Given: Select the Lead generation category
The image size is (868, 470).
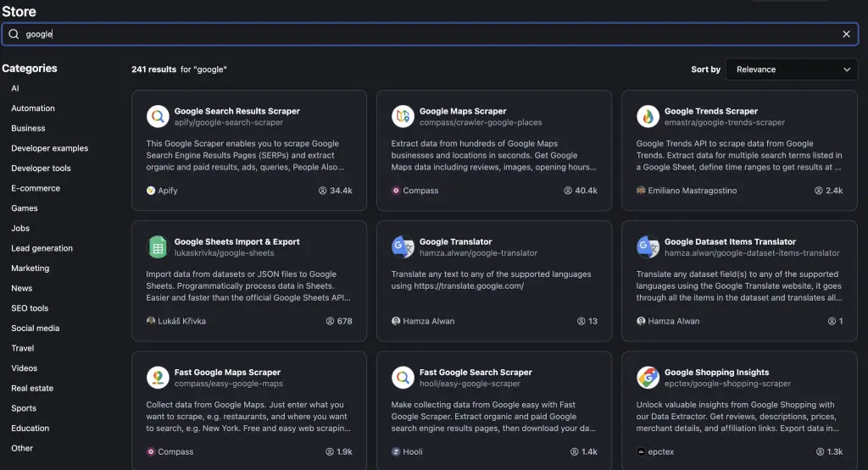Looking at the screenshot, I should (x=42, y=248).
